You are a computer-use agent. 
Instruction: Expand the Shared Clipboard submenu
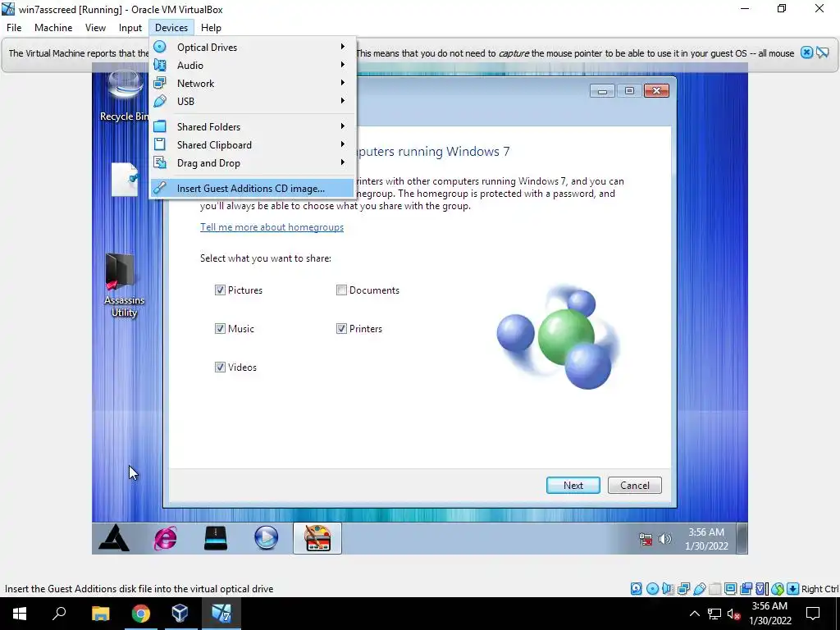point(253,145)
